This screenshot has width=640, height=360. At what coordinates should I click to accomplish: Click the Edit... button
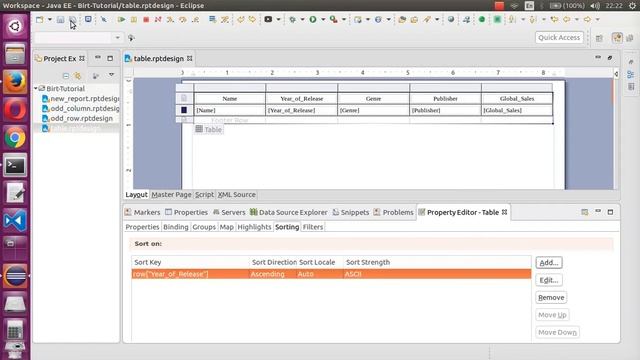(x=549, y=280)
